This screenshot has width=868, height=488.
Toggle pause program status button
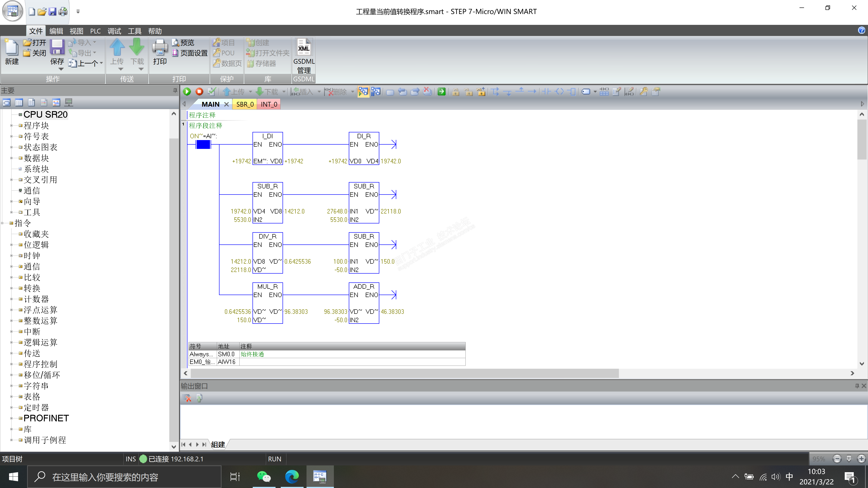tap(376, 91)
